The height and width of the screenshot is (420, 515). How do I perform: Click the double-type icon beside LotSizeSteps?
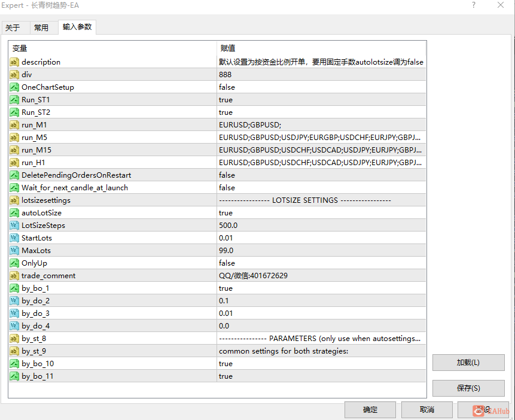tap(14, 226)
